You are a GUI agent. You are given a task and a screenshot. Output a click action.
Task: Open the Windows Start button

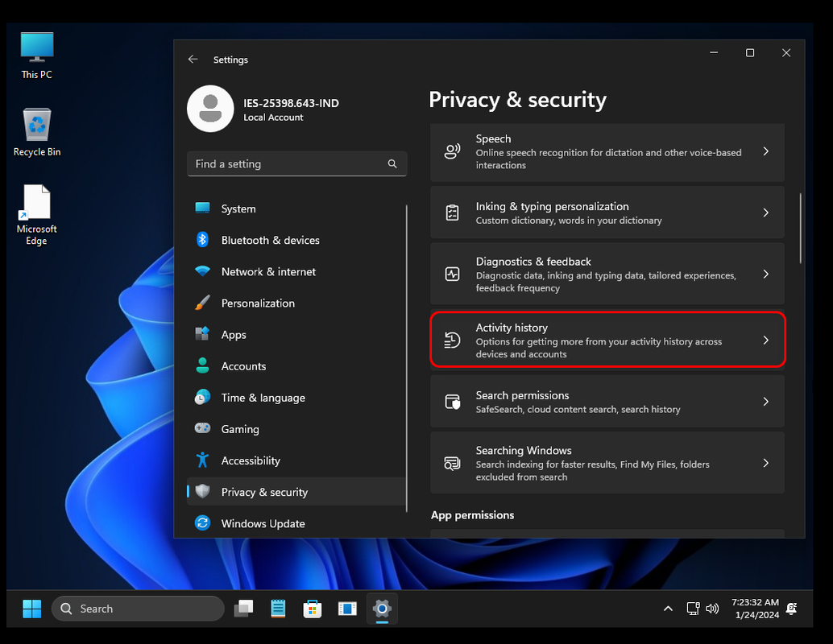tap(32, 609)
